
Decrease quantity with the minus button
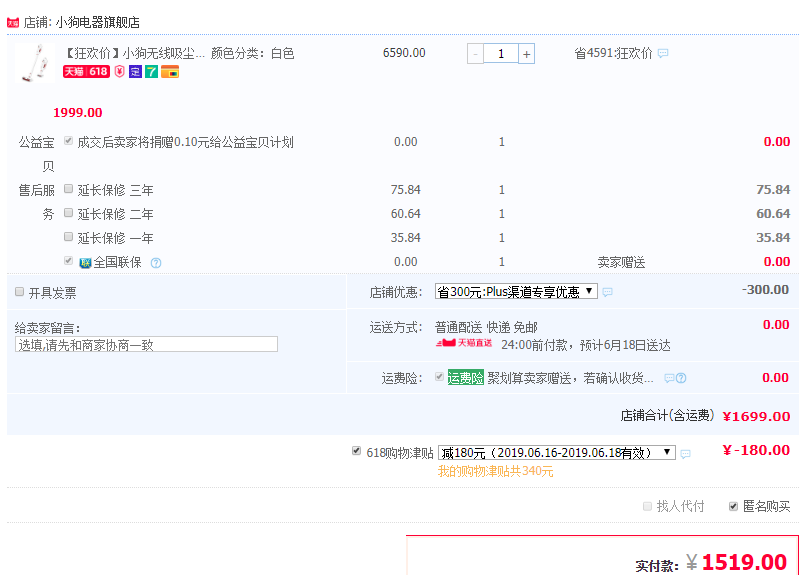[475, 54]
